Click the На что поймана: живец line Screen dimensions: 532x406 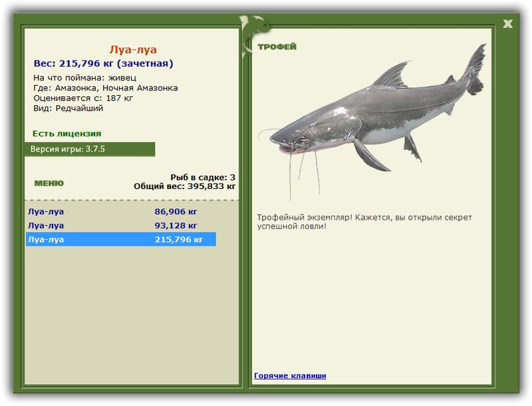click(85, 78)
